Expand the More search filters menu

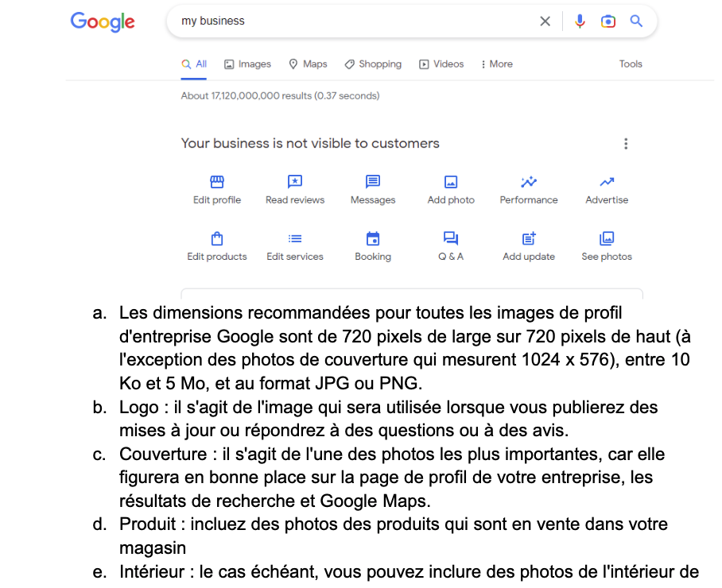pos(497,64)
